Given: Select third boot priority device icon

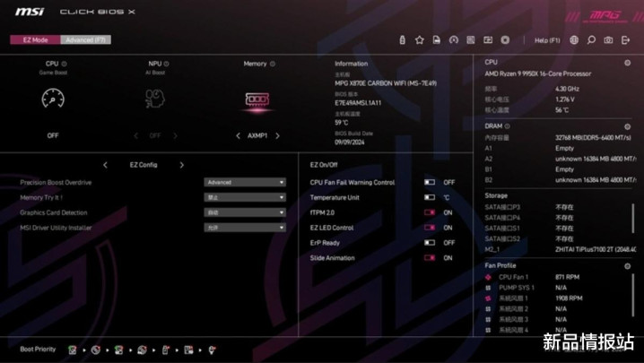Looking at the screenshot, I should tap(118, 350).
